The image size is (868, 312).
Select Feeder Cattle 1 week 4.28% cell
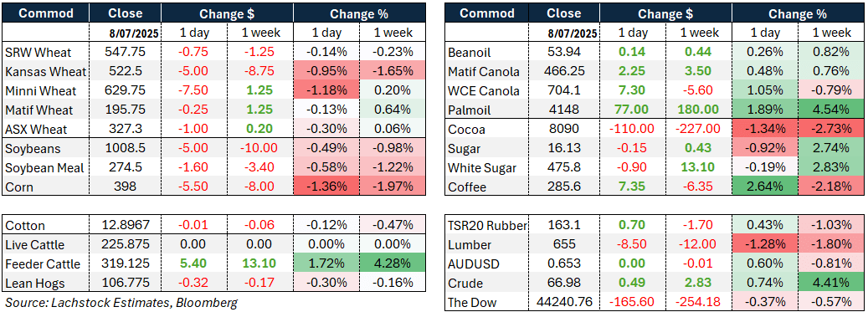[393, 264]
